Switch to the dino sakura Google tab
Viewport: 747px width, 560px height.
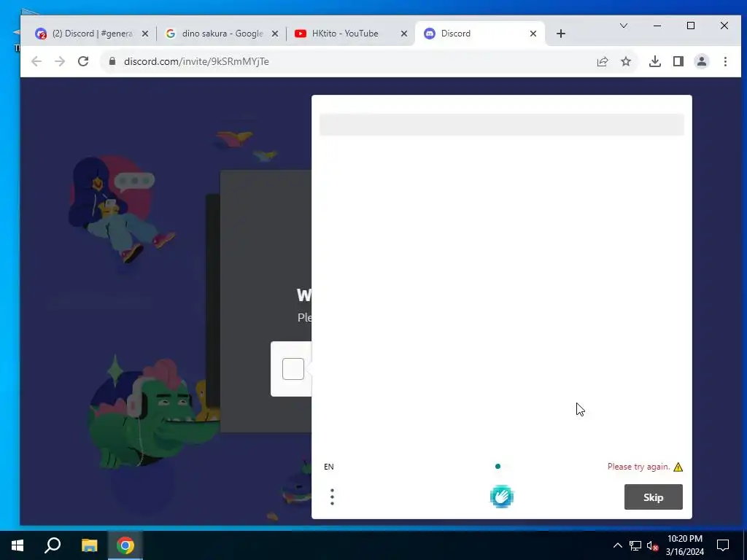pos(220,34)
